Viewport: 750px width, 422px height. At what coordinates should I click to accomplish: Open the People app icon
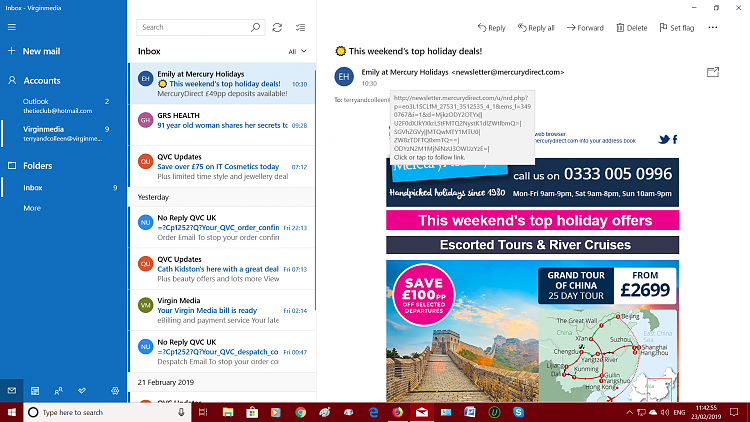click(x=58, y=391)
